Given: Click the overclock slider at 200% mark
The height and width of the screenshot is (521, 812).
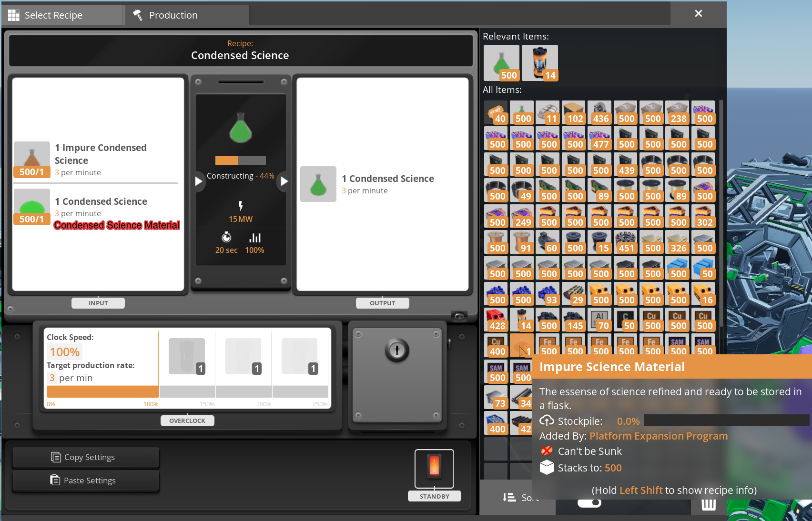Looking at the screenshot, I should (272, 391).
